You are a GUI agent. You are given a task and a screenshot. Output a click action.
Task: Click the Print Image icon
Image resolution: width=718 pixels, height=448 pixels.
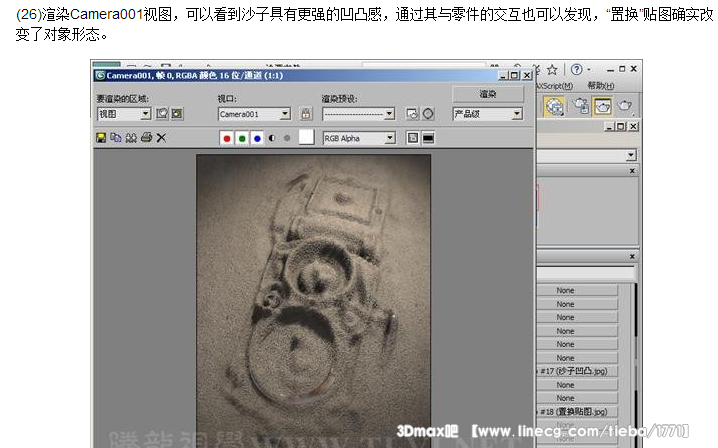click(x=147, y=137)
